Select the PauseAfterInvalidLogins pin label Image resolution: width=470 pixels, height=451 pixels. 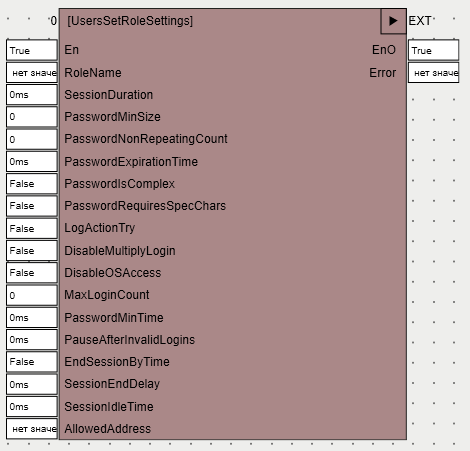130,340
